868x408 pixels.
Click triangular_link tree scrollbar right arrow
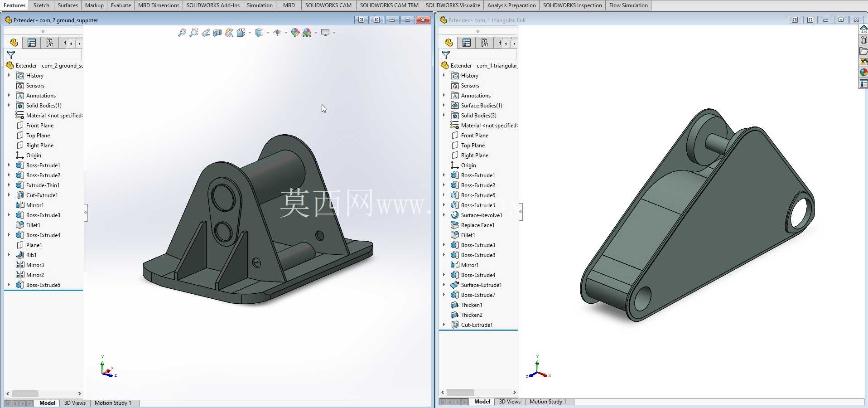pyautogui.click(x=514, y=392)
